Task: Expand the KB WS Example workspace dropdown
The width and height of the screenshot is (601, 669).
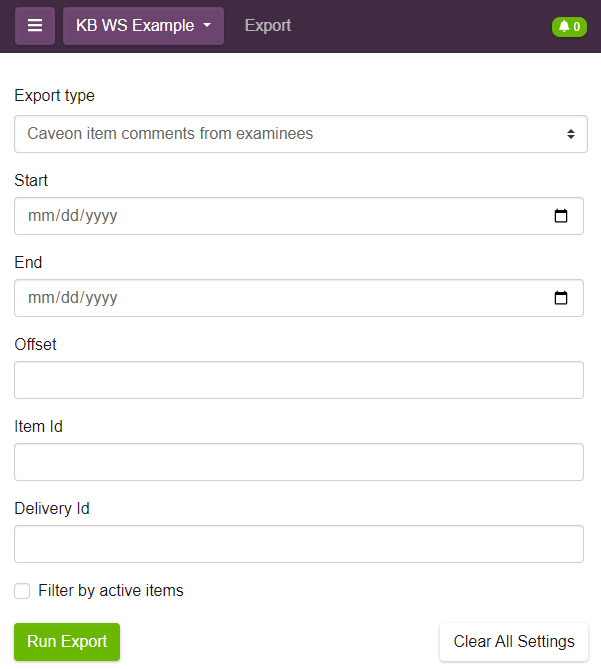Action: pyautogui.click(x=143, y=26)
